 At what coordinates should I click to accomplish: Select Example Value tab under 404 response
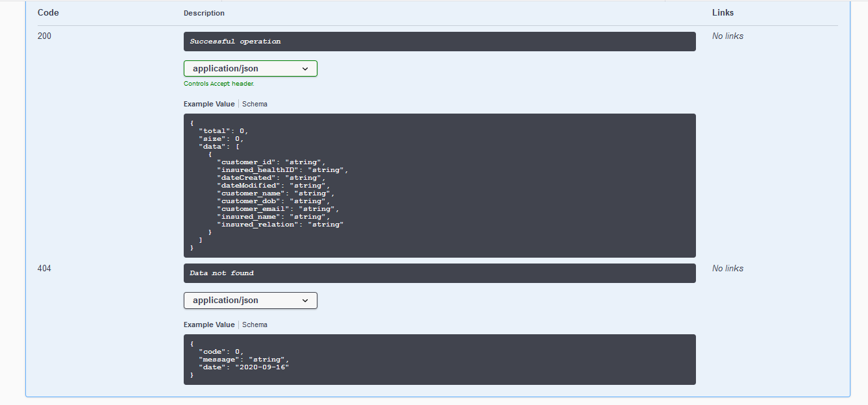click(x=209, y=325)
